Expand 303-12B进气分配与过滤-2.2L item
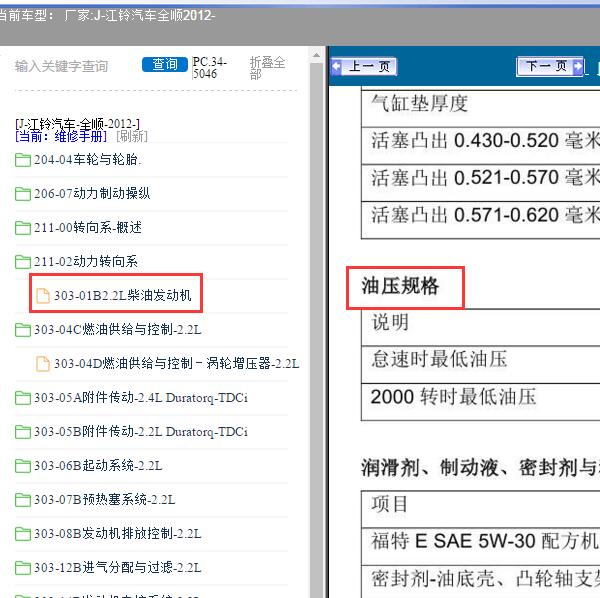Viewport: 600px width, 598px height. click(x=117, y=568)
